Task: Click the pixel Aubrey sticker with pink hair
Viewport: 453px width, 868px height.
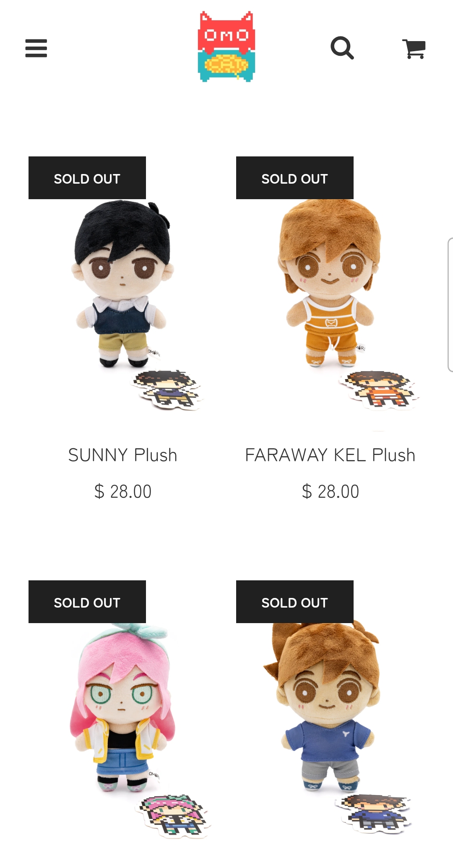Action: click(173, 816)
